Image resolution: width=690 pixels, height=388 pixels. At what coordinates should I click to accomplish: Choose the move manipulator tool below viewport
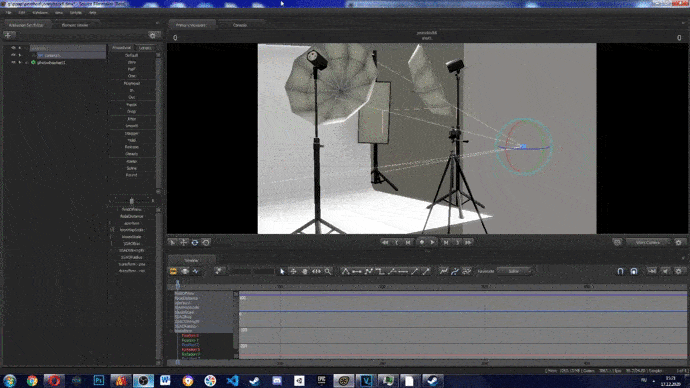pos(184,242)
